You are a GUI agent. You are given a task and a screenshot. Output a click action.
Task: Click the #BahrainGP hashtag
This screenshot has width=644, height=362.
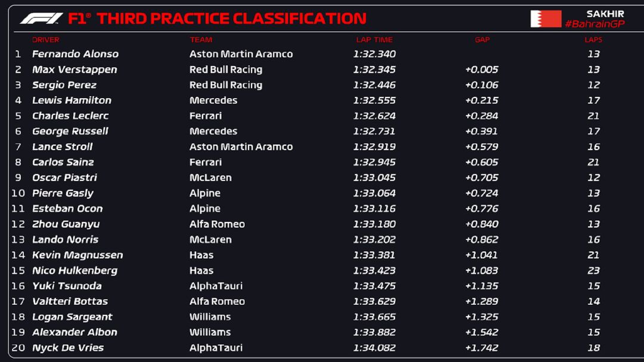point(595,24)
